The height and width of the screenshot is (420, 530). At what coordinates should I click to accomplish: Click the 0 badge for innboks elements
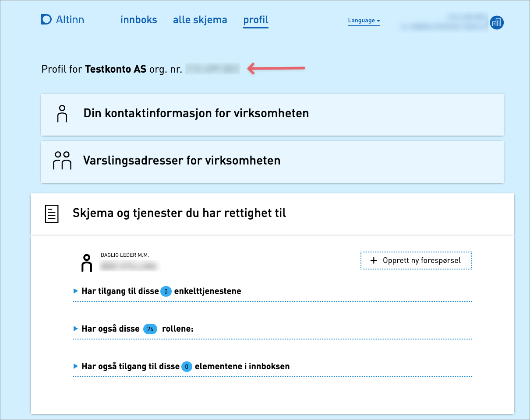[x=187, y=367]
